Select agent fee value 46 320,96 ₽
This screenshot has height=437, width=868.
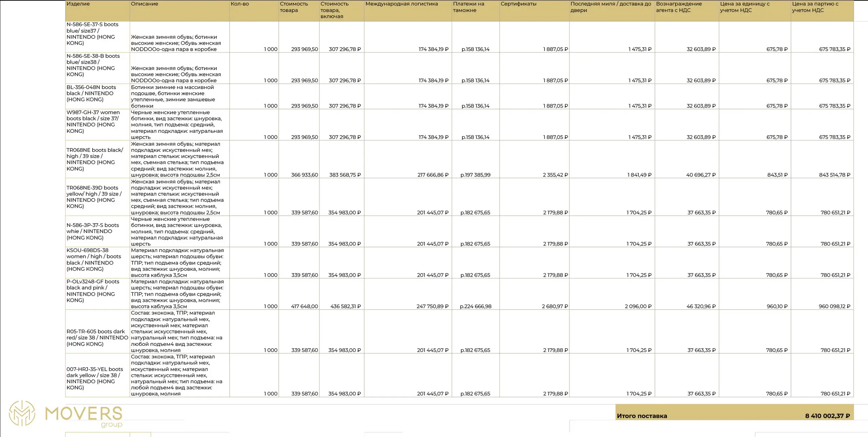pyautogui.click(x=701, y=306)
